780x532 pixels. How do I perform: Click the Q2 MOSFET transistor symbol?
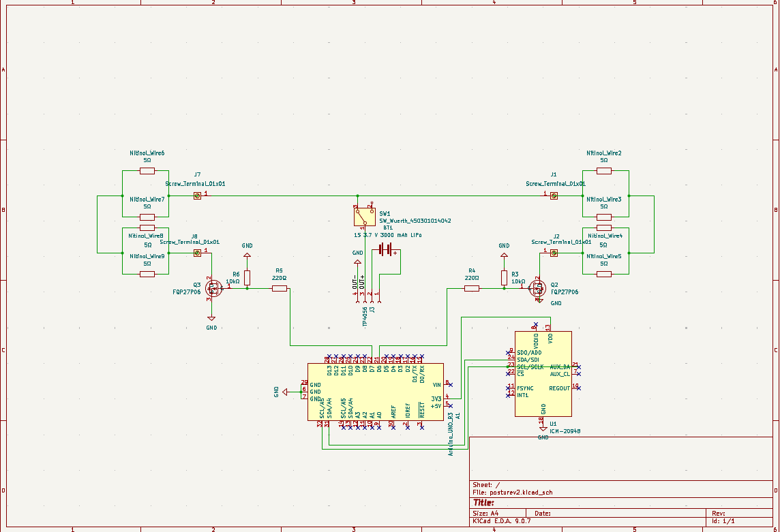click(537, 288)
